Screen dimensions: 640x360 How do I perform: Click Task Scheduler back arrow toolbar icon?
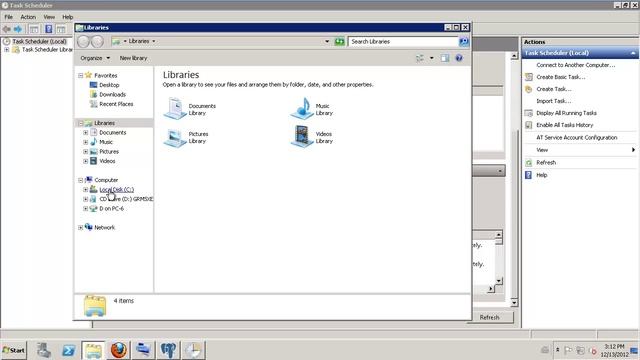click(x=7, y=29)
